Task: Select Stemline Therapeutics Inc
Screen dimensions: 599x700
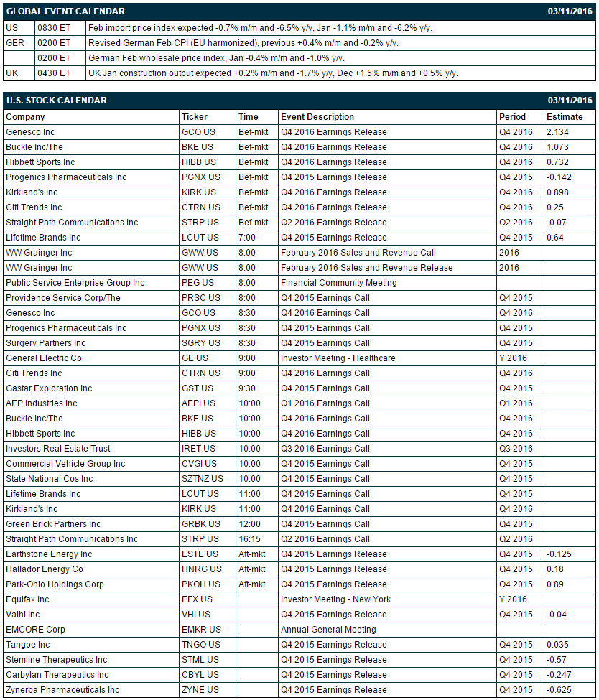Action: [56, 660]
